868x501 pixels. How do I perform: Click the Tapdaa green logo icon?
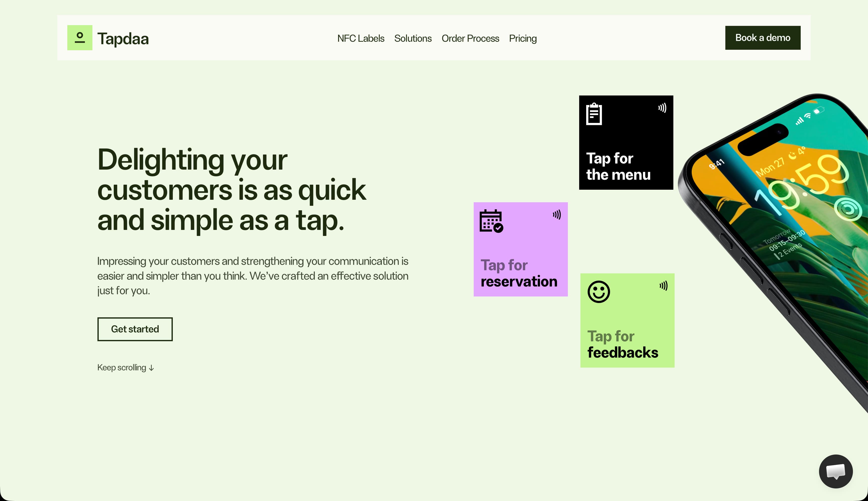(79, 37)
